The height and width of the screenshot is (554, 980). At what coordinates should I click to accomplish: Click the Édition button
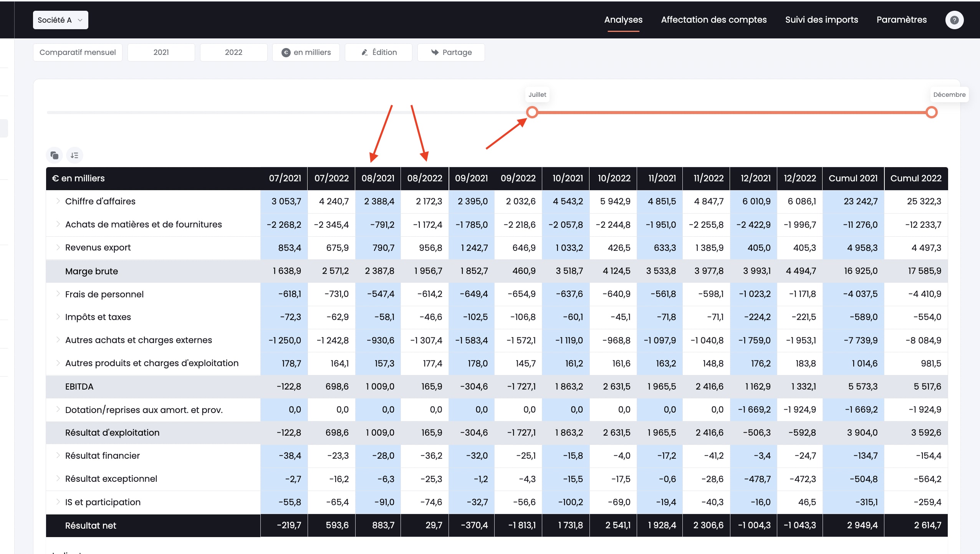[x=379, y=52]
